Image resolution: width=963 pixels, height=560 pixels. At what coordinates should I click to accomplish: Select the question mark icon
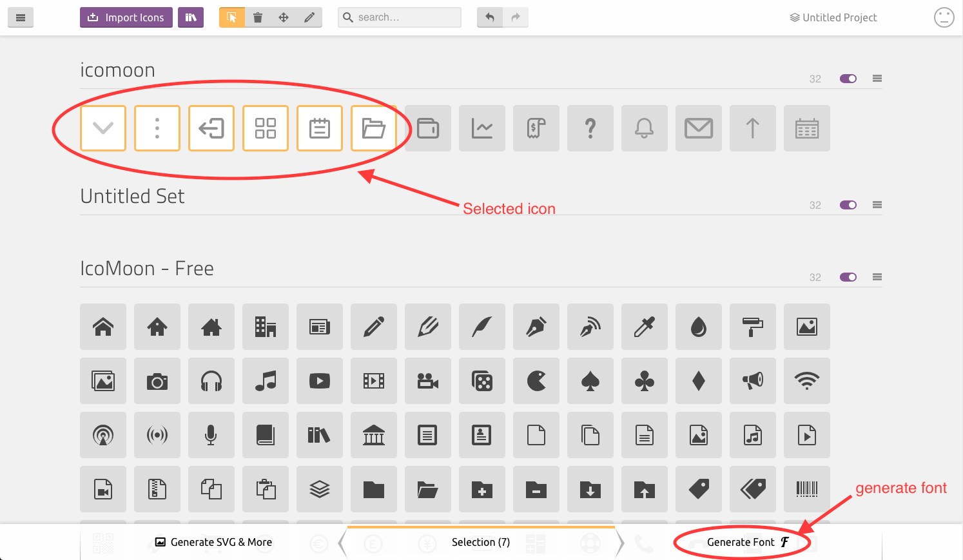tap(590, 128)
